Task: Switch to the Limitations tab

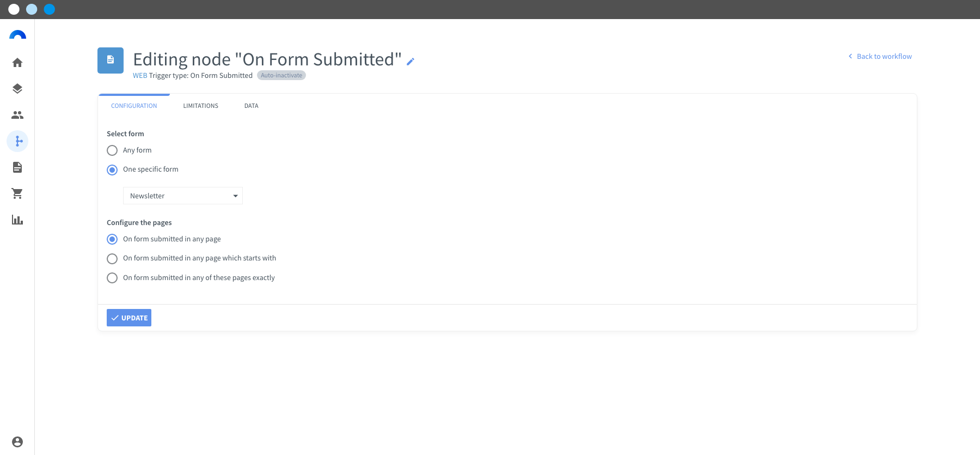Action: point(200,106)
